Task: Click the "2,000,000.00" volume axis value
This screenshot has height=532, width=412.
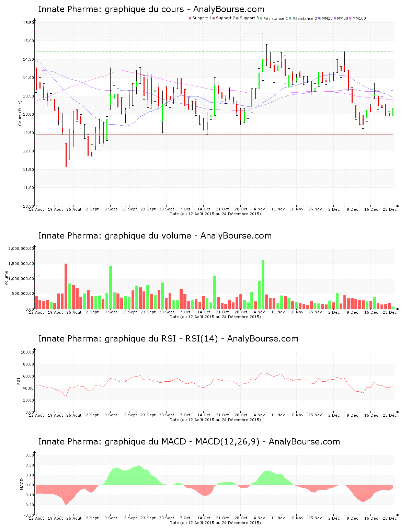Action: coord(21,249)
